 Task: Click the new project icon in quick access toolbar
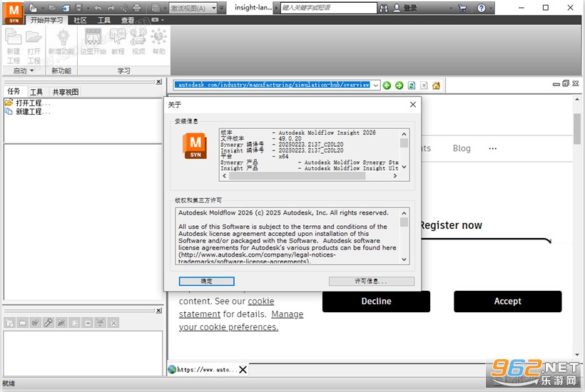(34, 8)
